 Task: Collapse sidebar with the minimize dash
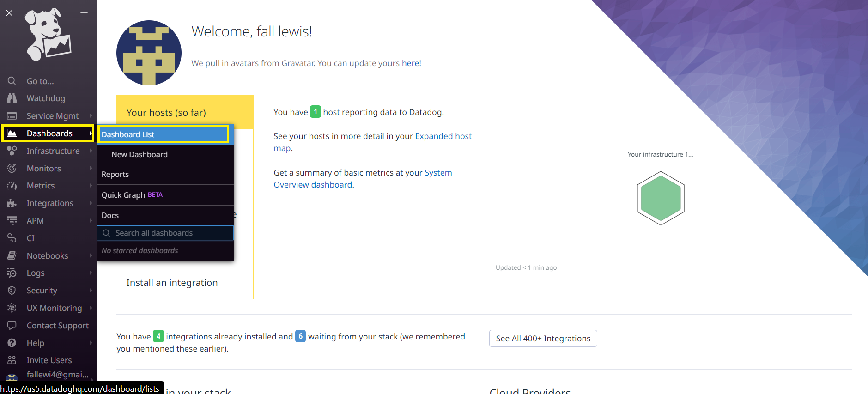point(84,13)
